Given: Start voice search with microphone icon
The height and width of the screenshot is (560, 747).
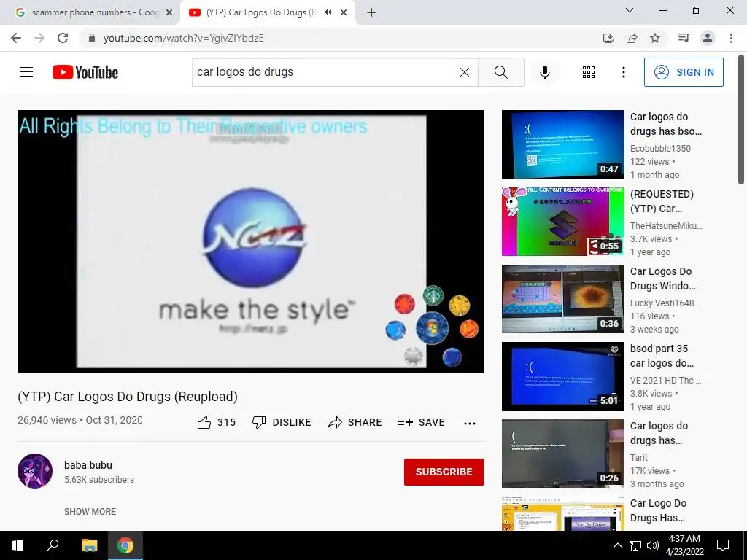Looking at the screenshot, I should point(544,72).
